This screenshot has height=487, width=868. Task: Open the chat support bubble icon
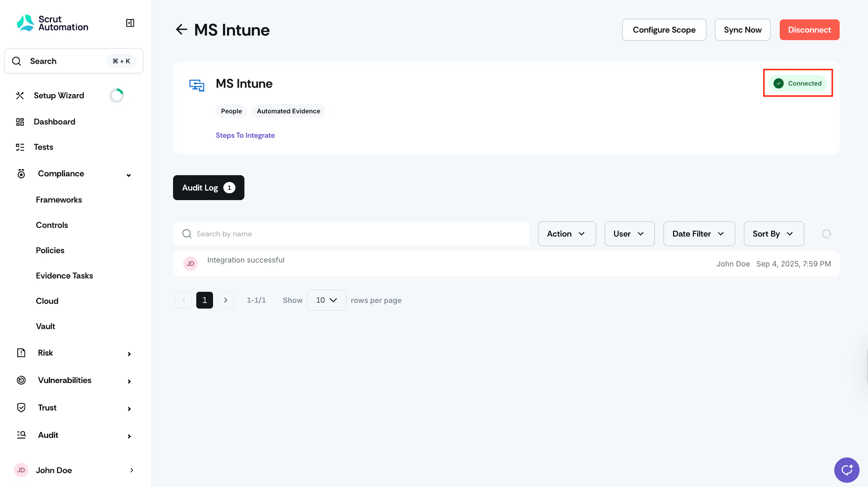[847, 470]
